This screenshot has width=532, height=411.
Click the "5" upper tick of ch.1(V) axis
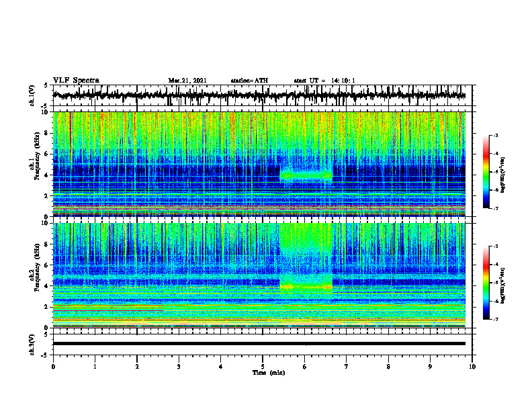[x=46, y=86]
